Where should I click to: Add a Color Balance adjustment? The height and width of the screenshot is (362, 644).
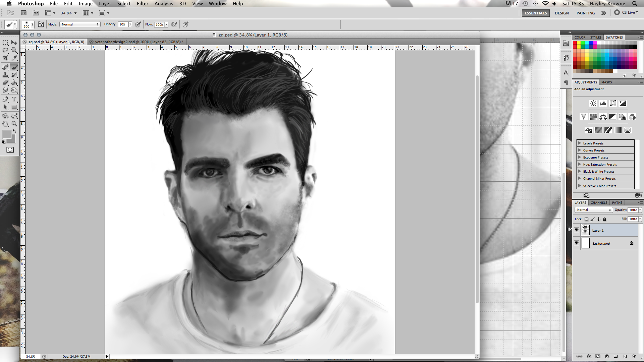click(x=603, y=117)
